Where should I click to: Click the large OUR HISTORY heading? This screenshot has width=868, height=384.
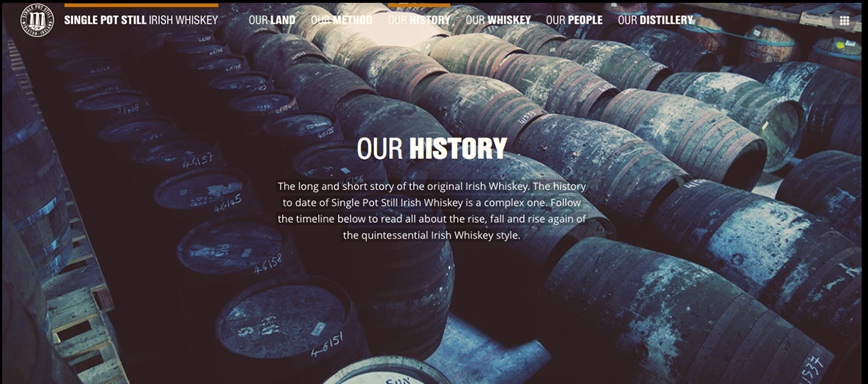tap(432, 148)
